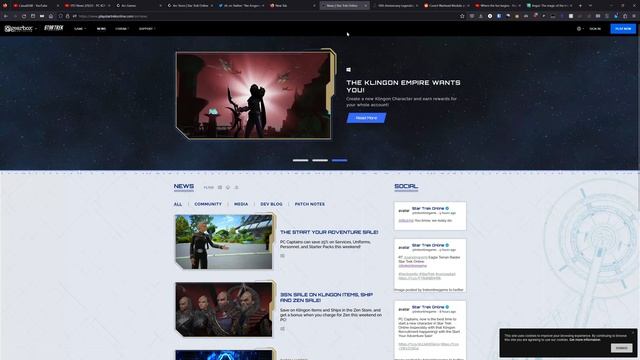Switch to the first YouTube browser tab
This screenshot has height=360, width=640.
point(35,6)
